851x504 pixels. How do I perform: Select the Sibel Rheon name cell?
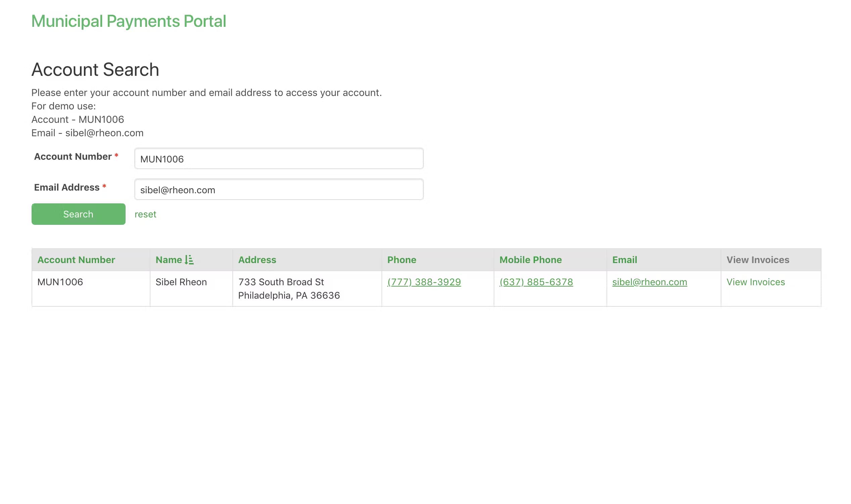[x=181, y=282]
